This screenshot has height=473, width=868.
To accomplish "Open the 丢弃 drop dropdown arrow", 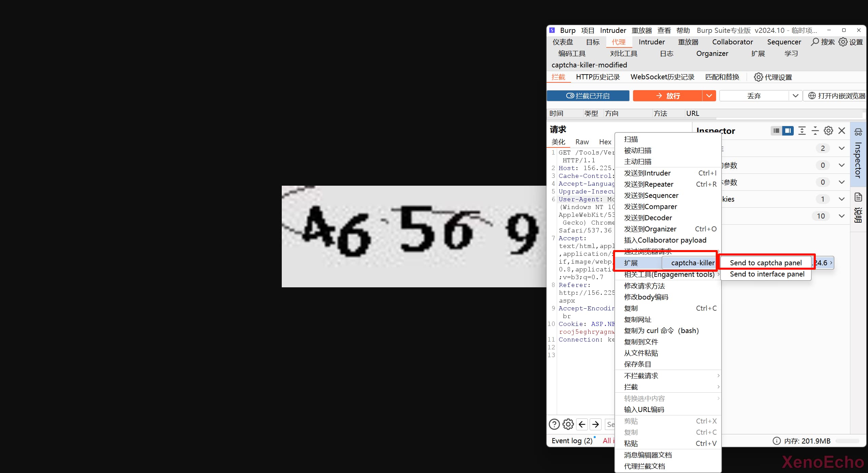I will [795, 96].
